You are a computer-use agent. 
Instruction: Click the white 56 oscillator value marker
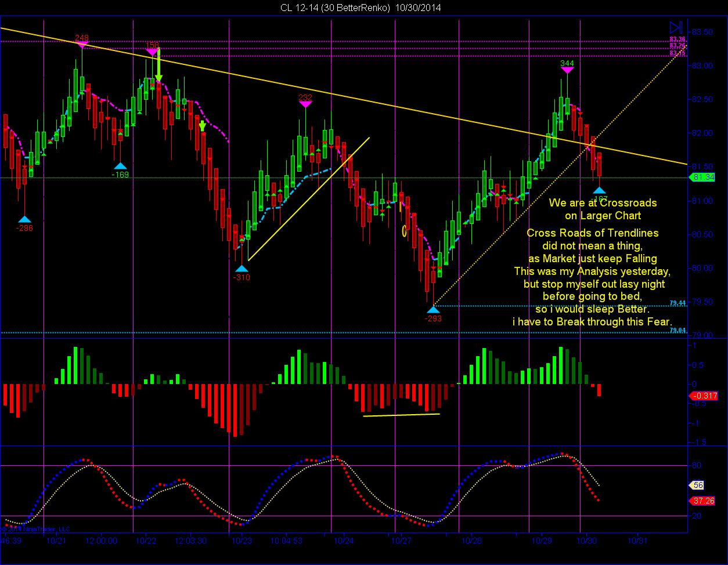pyautogui.click(x=697, y=486)
